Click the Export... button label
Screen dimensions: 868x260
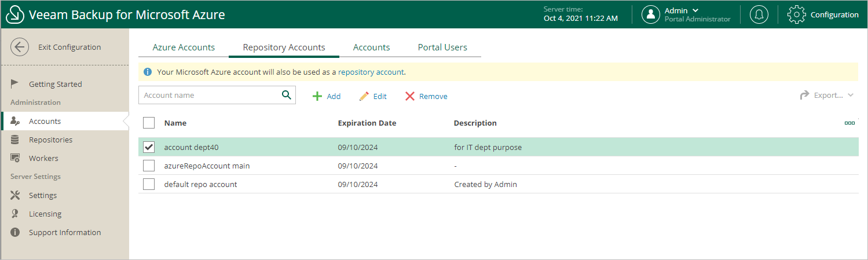829,95
